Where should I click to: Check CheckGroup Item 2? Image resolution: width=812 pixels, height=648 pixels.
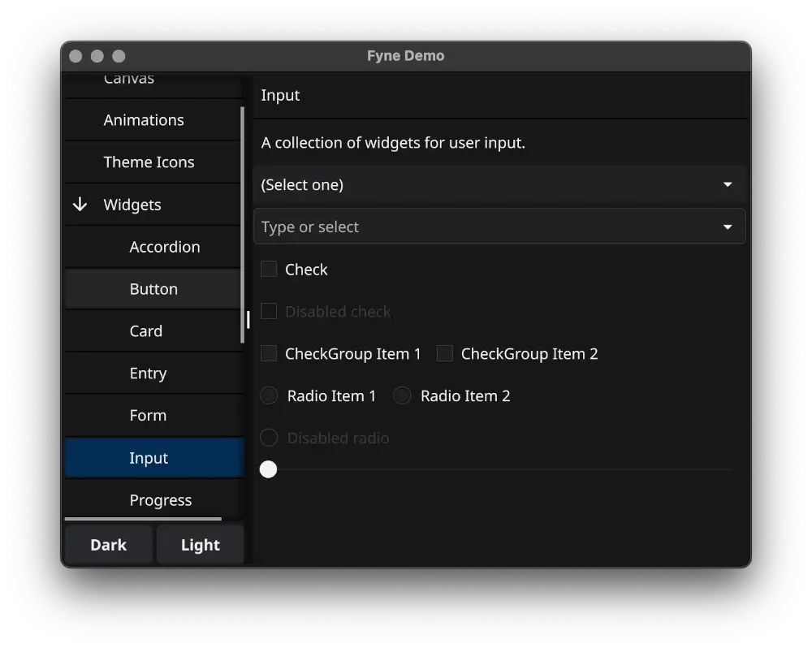(x=444, y=353)
